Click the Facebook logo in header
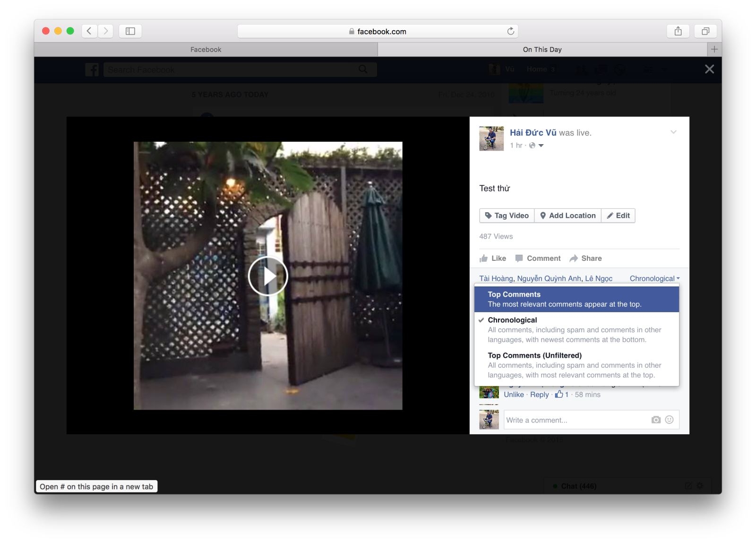The image size is (756, 543). (92, 69)
